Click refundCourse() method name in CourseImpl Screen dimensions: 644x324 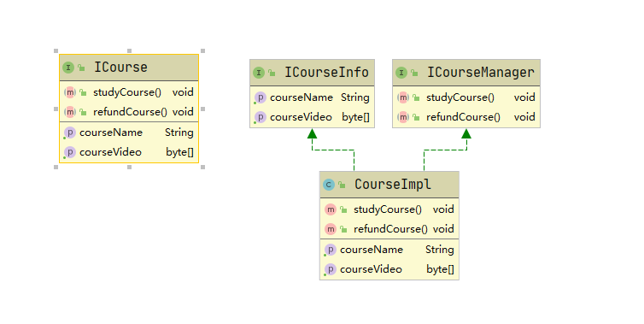pyautogui.click(x=390, y=229)
